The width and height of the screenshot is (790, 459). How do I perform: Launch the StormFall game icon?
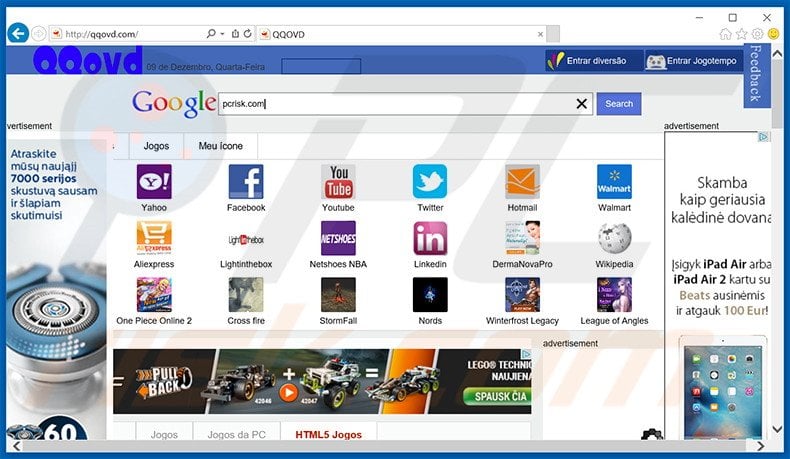338,295
